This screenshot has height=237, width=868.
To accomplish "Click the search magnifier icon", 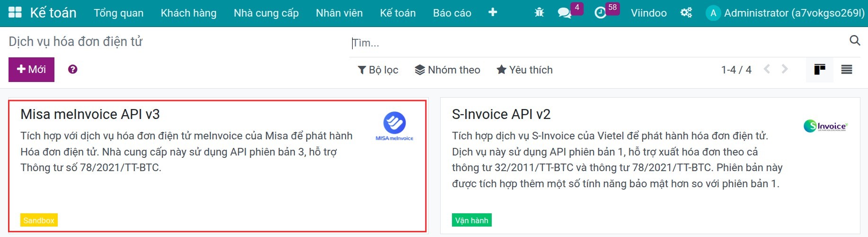I will click(x=855, y=40).
